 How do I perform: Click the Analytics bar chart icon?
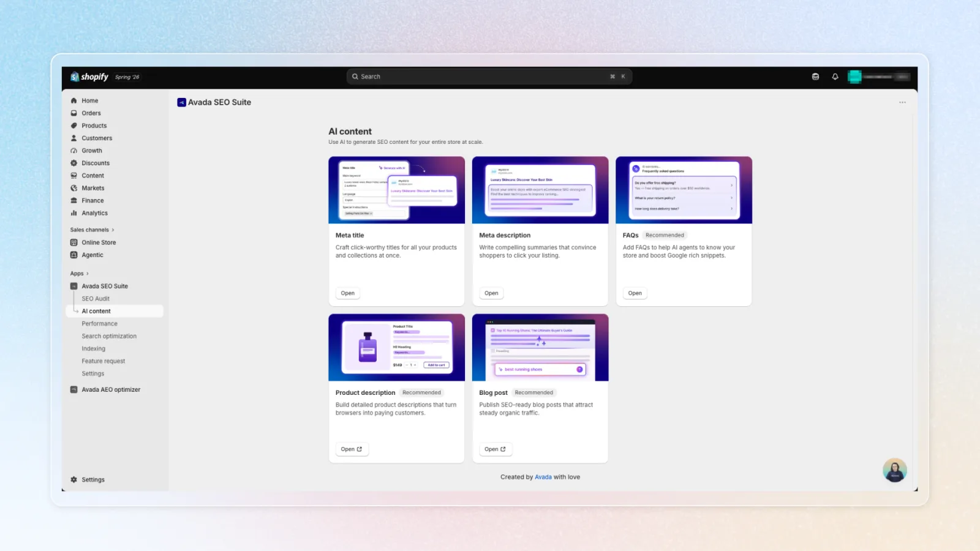coord(73,213)
